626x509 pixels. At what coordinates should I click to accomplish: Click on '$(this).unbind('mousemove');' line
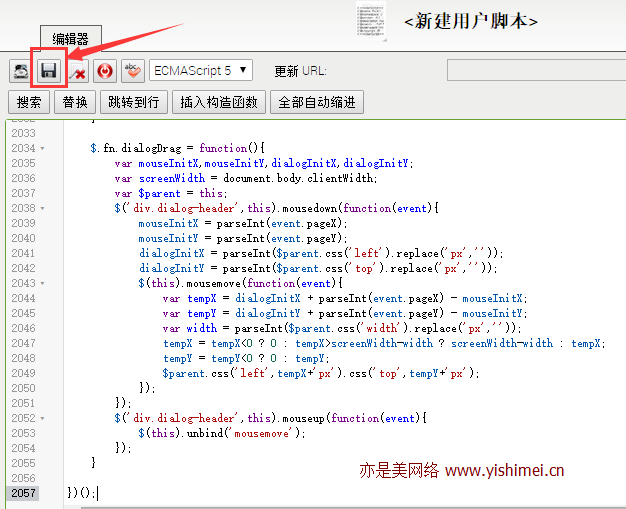(x=222, y=433)
